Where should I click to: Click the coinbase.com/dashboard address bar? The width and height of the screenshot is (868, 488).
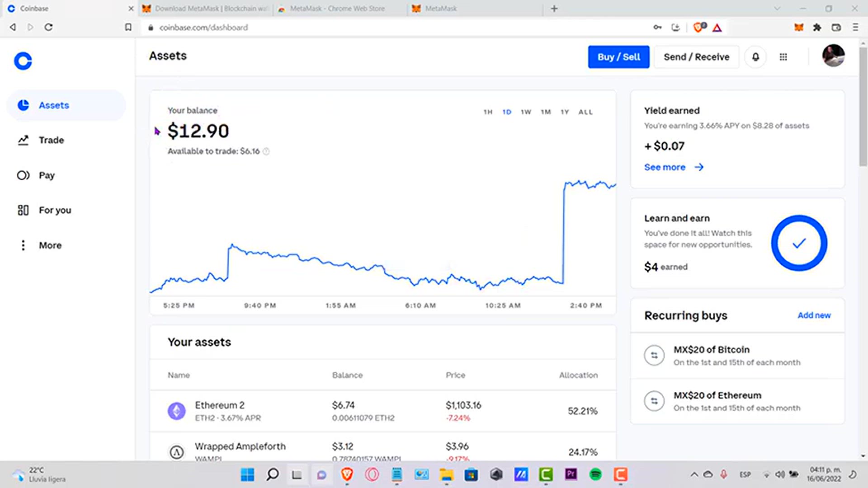[x=203, y=28]
